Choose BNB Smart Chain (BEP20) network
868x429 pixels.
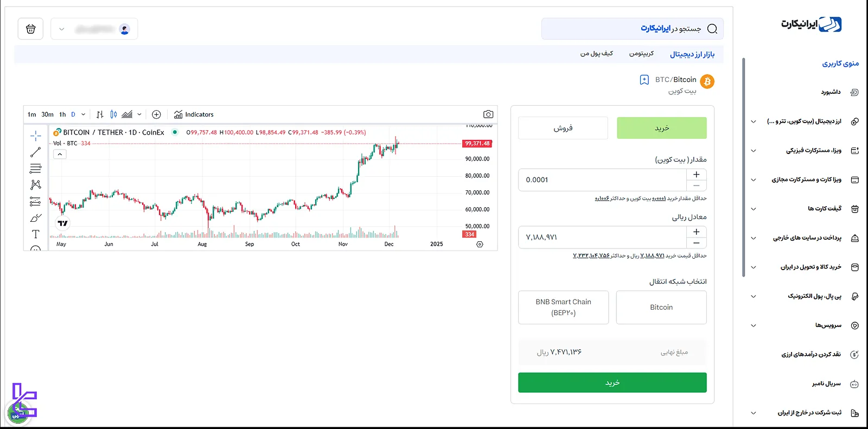(563, 308)
